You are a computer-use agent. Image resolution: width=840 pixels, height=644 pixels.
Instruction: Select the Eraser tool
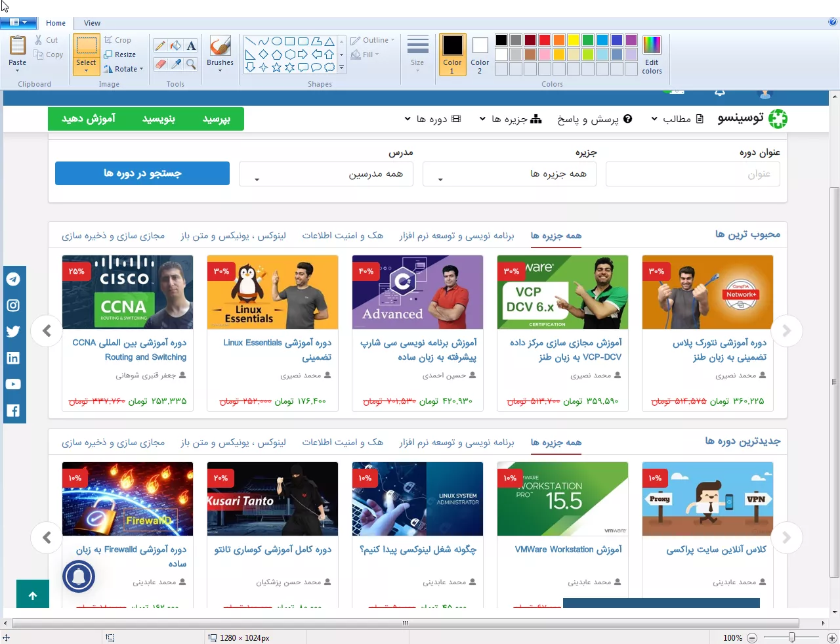pyautogui.click(x=160, y=64)
